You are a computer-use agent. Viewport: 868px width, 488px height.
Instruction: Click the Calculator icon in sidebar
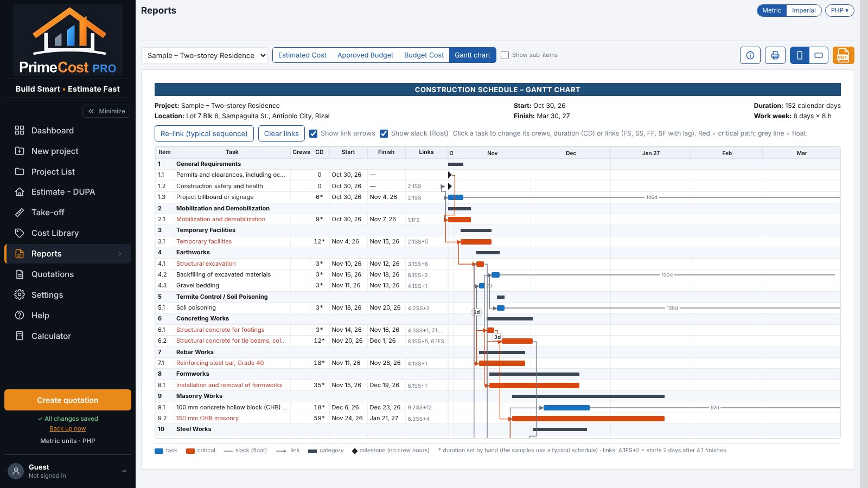20,336
